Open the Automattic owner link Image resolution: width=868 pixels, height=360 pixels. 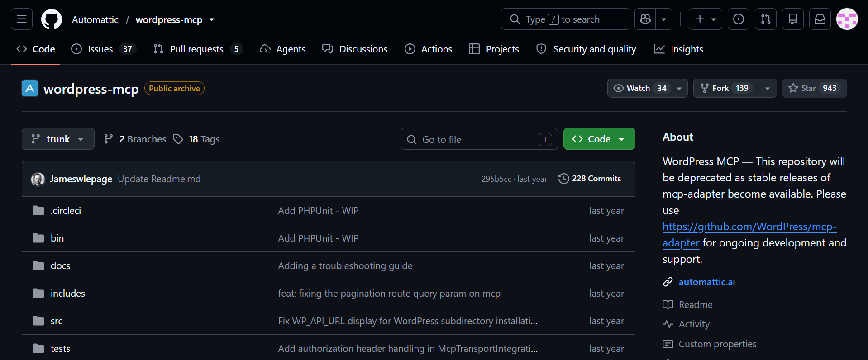(95, 20)
